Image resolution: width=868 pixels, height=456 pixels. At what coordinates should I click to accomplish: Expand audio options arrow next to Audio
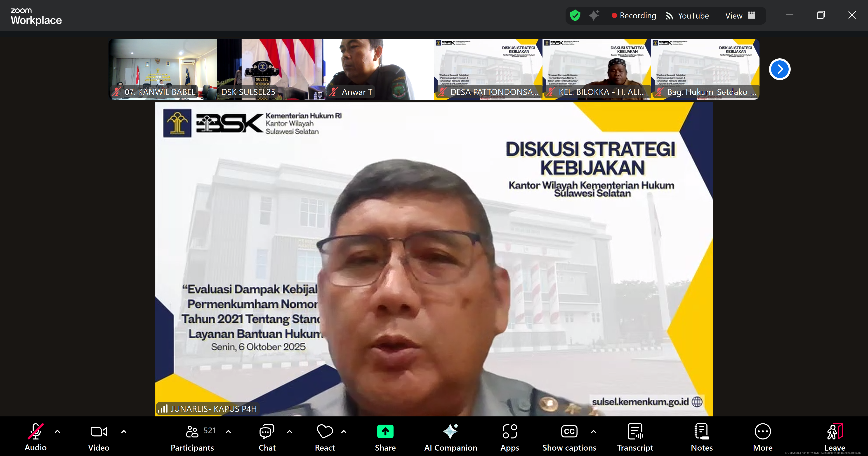coord(57,431)
